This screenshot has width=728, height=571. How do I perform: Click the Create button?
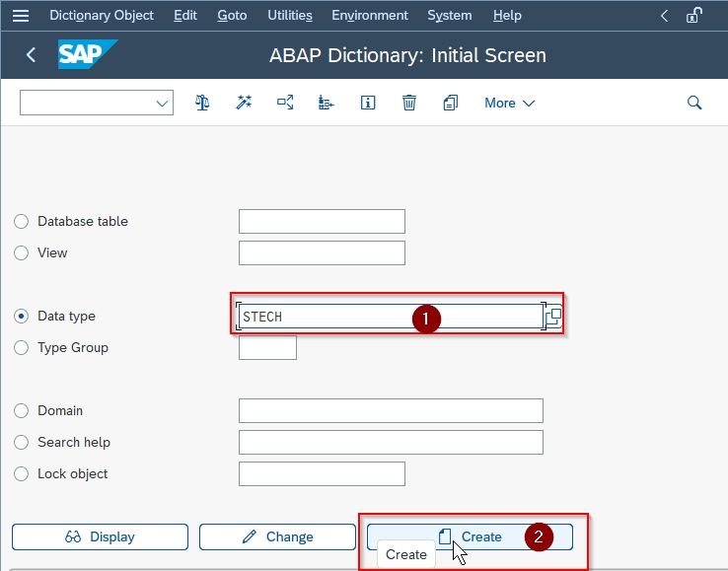(x=470, y=537)
